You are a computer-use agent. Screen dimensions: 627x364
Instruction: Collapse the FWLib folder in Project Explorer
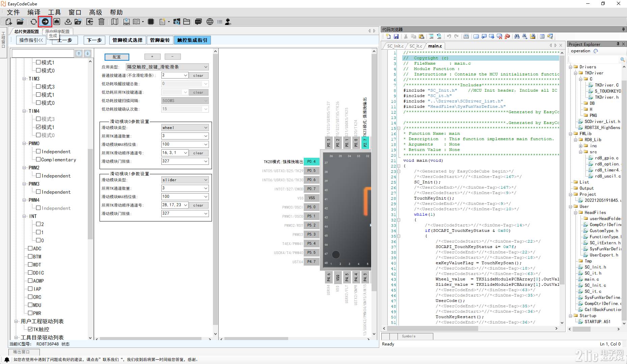click(x=571, y=133)
